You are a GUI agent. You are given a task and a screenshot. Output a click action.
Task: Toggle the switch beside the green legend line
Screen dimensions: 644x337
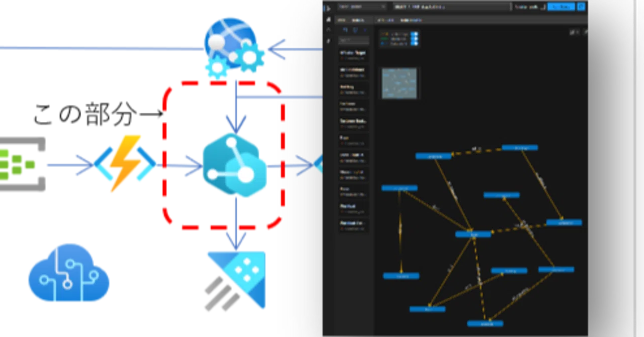pos(414,39)
